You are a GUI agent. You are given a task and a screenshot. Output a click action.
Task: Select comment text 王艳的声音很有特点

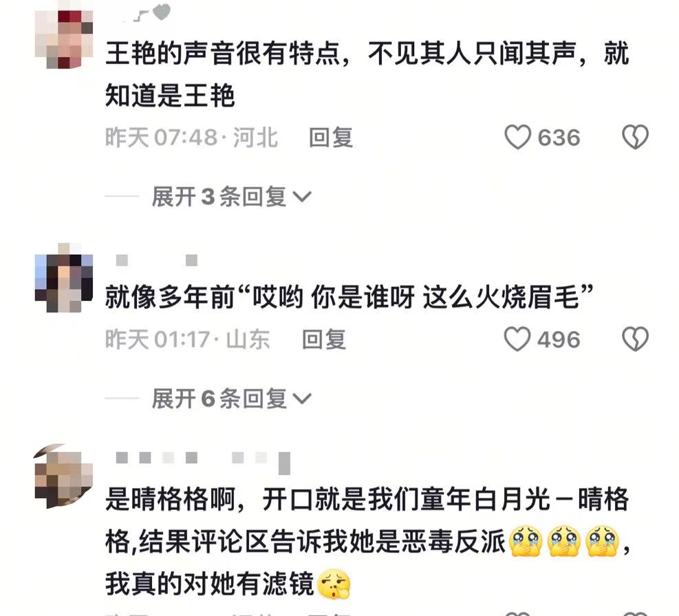point(223,53)
